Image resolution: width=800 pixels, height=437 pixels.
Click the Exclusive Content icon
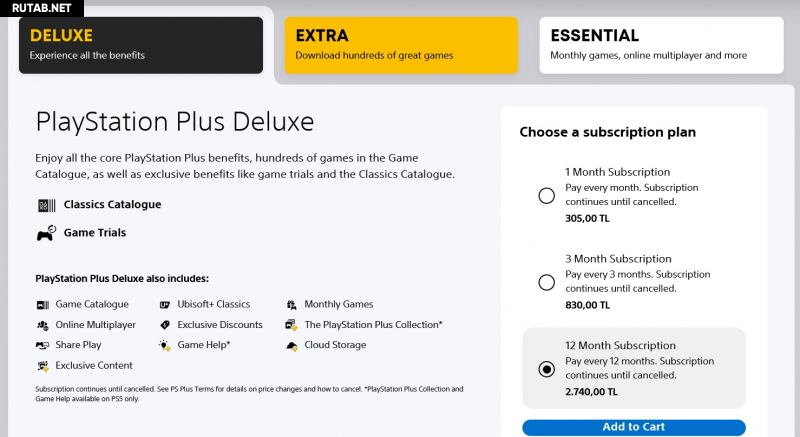tap(42, 366)
